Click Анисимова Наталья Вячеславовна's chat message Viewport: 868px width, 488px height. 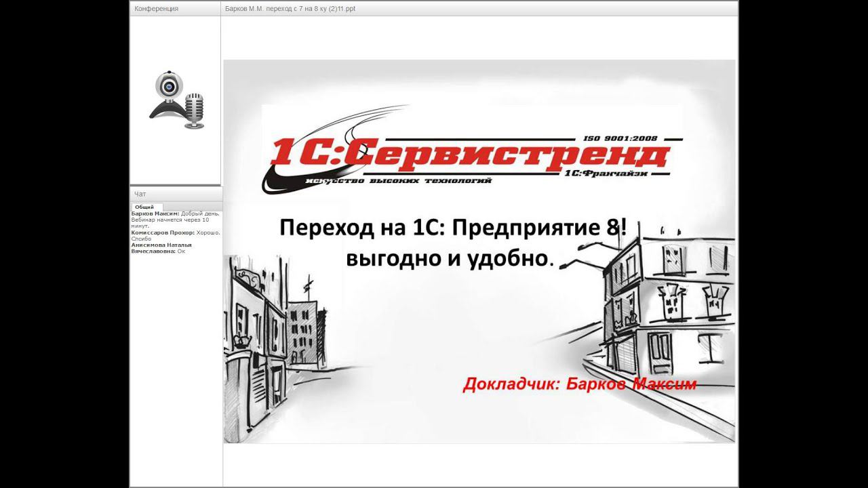click(161, 247)
